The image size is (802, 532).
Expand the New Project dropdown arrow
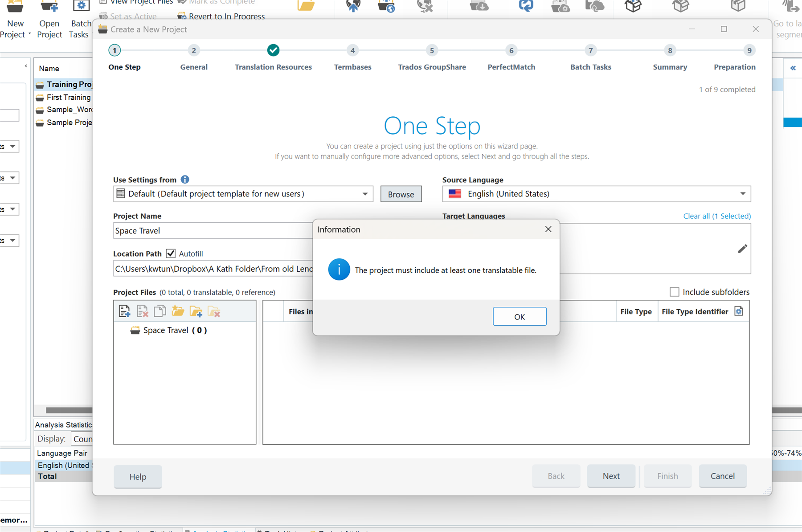(29, 34)
